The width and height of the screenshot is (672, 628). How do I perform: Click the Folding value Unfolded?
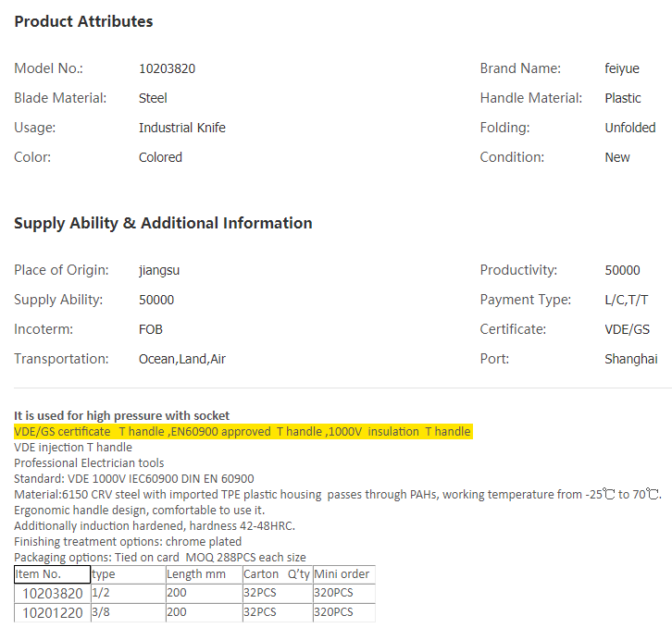[x=629, y=128]
